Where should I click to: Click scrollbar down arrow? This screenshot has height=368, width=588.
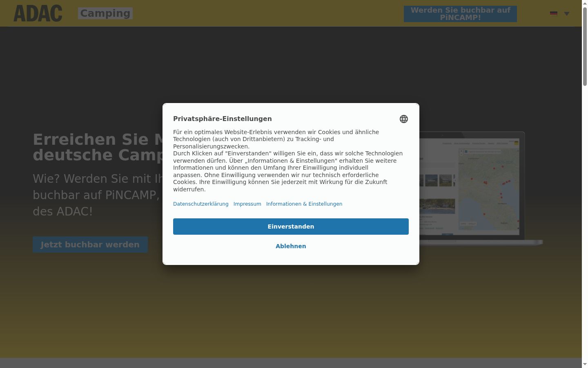[585, 364]
